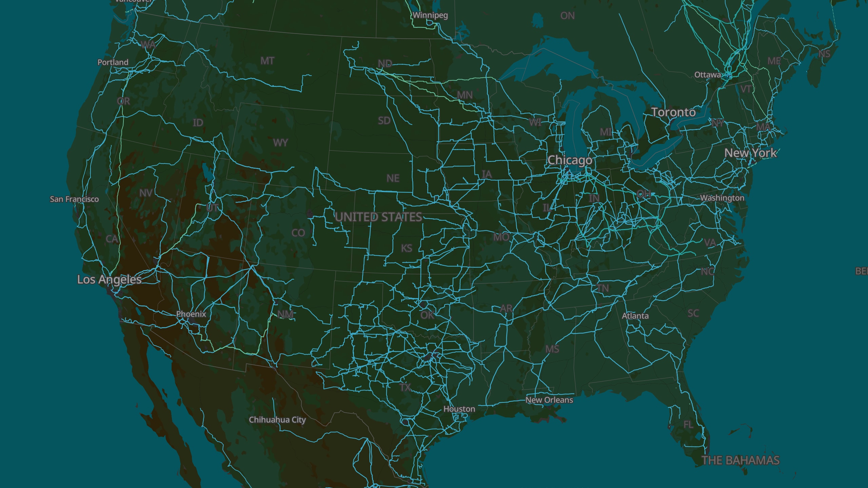
Task: Click the Chicago city label
Action: click(570, 160)
